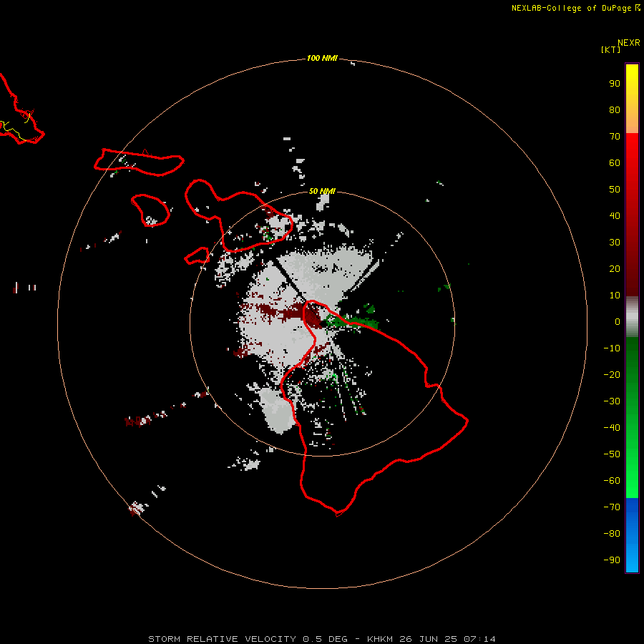
Task: Click the -60 scale value
Action: click(612, 481)
